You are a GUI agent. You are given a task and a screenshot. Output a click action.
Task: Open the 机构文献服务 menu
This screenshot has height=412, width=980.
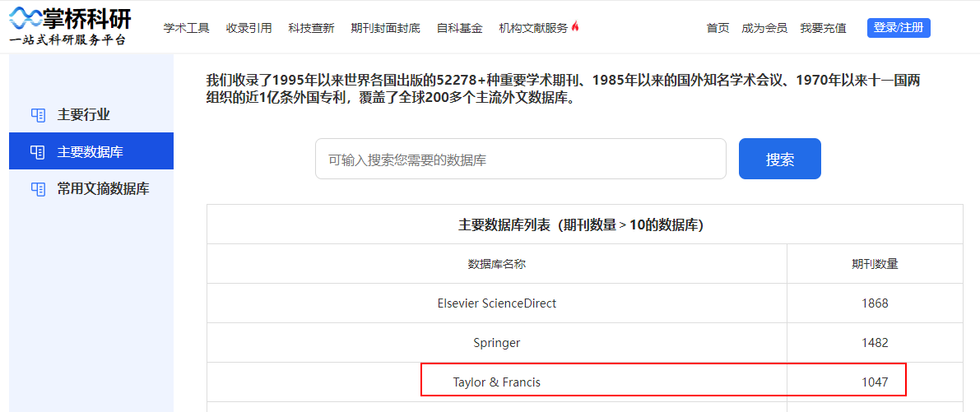tap(534, 28)
